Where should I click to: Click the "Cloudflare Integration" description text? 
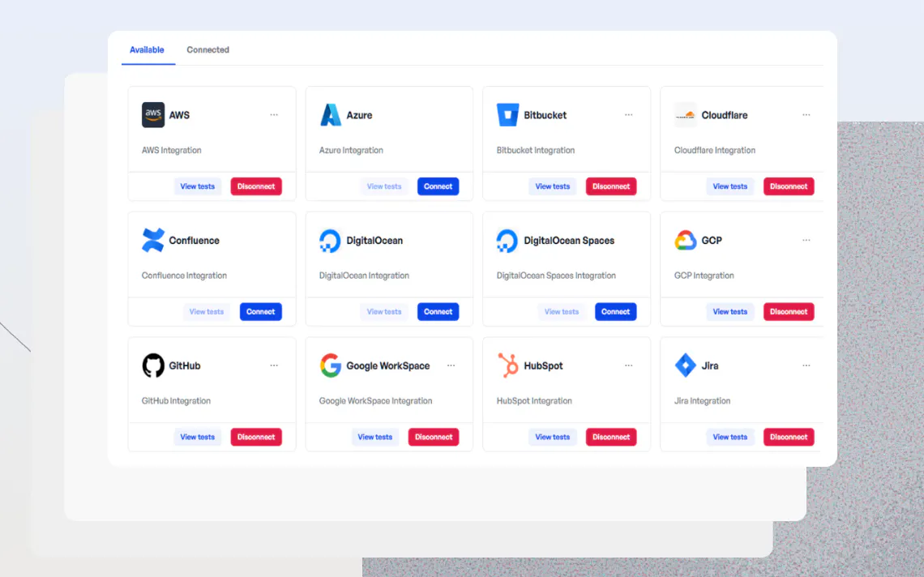715,150
